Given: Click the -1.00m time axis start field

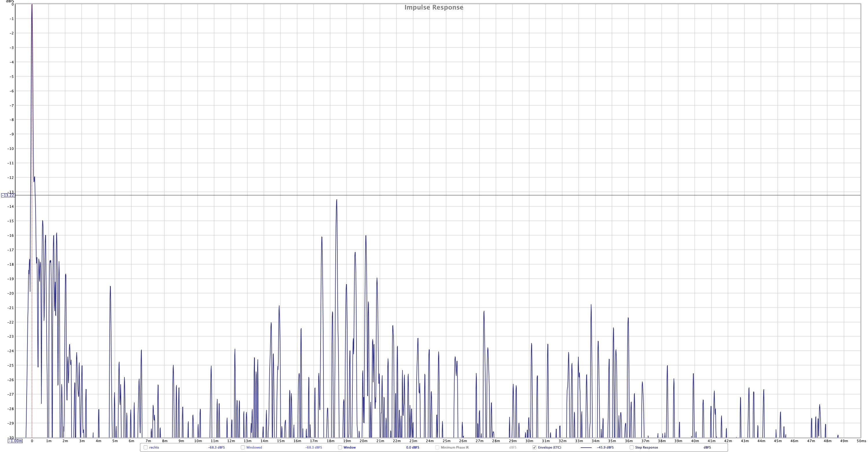Looking at the screenshot, I should [x=15, y=441].
